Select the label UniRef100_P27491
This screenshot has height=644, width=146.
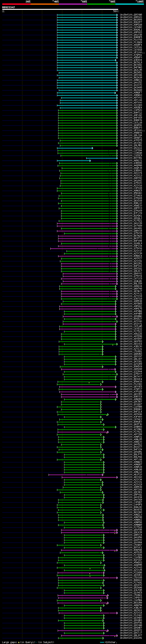click(131, 583)
